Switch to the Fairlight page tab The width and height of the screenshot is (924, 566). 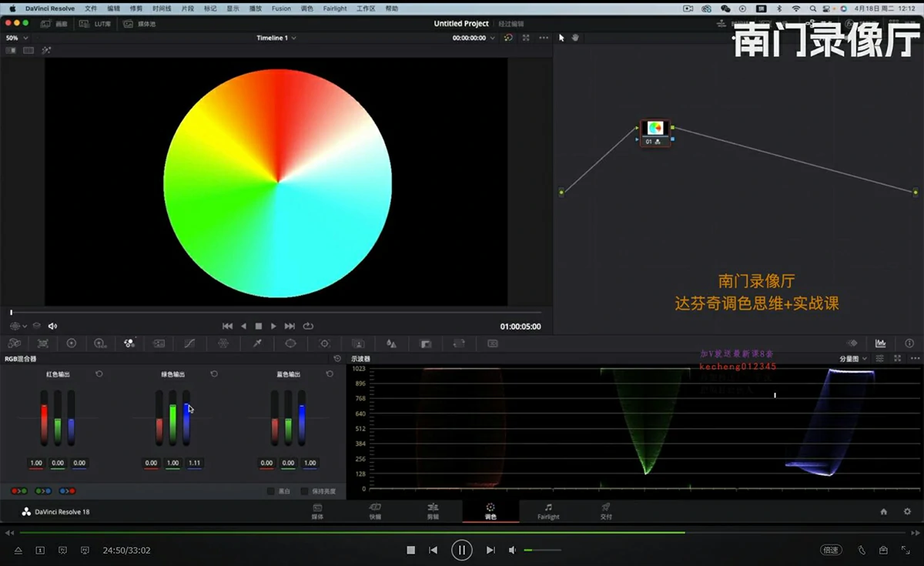click(548, 511)
